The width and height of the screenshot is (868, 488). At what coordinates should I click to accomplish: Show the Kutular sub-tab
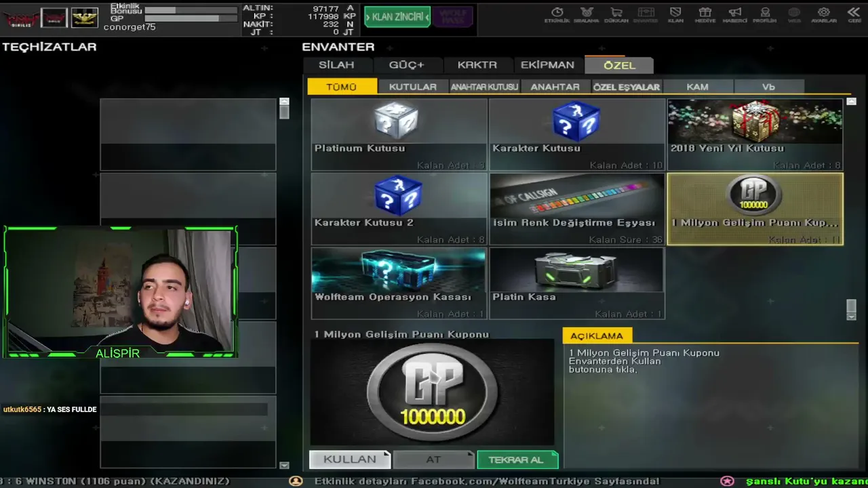[412, 87]
